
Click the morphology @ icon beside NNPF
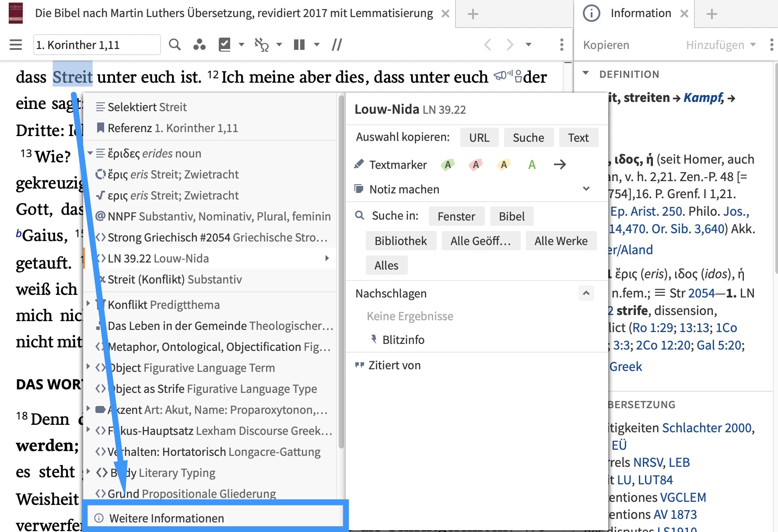[100, 216]
